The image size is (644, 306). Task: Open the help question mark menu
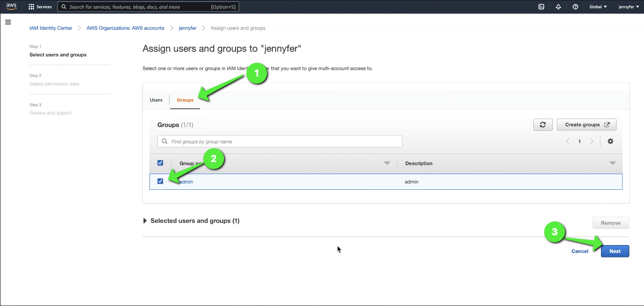coord(575,7)
